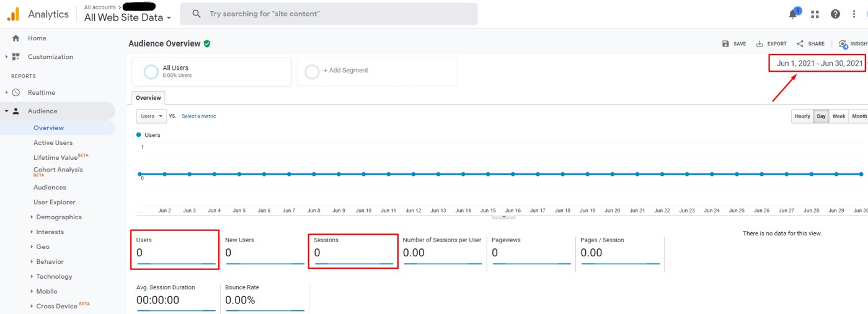Viewport: 868px width, 314px height.
Task: Click the Select a metric link
Action: (x=199, y=116)
